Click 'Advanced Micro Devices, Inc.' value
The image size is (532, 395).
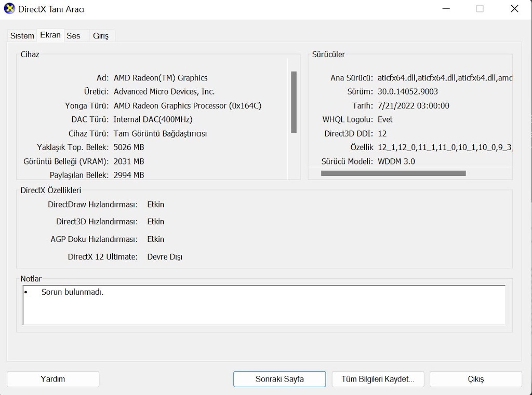point(164,91)
